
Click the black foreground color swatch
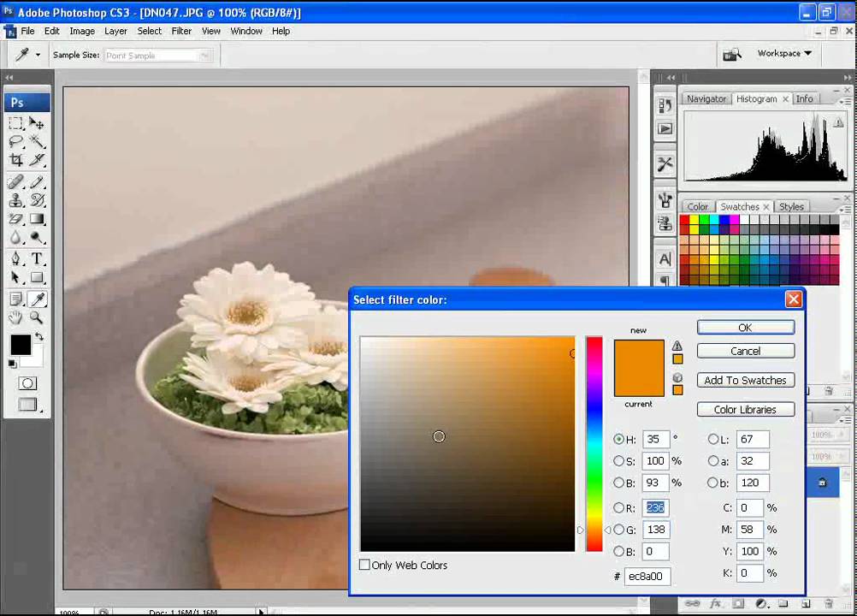tap(21, 345)
